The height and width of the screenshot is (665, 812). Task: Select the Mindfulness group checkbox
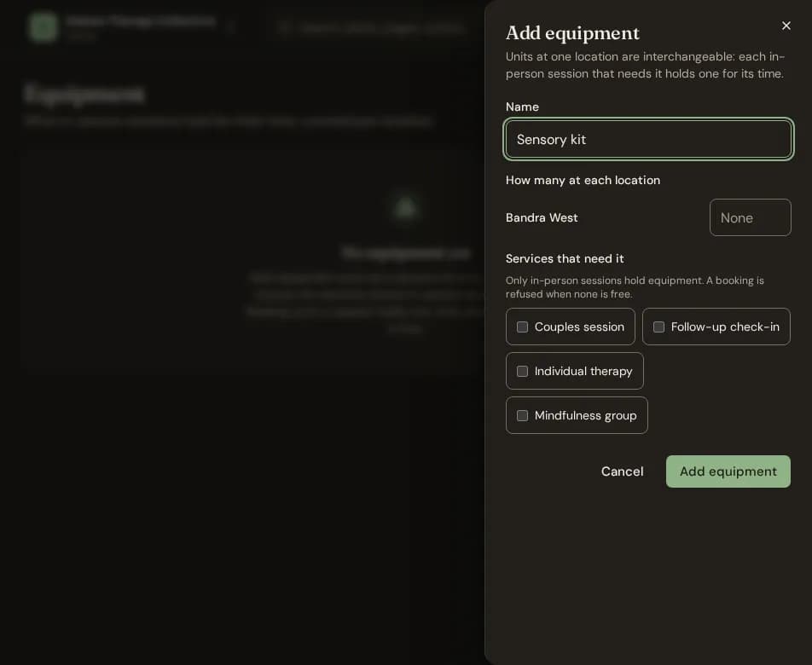(x=523, y=415)
